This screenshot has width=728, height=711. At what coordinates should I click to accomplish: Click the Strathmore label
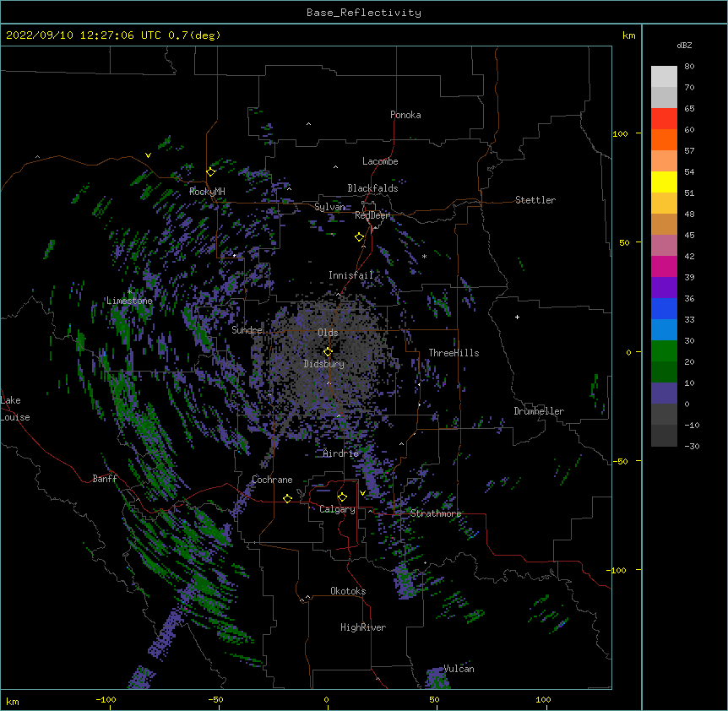click(x=436, y=513)
